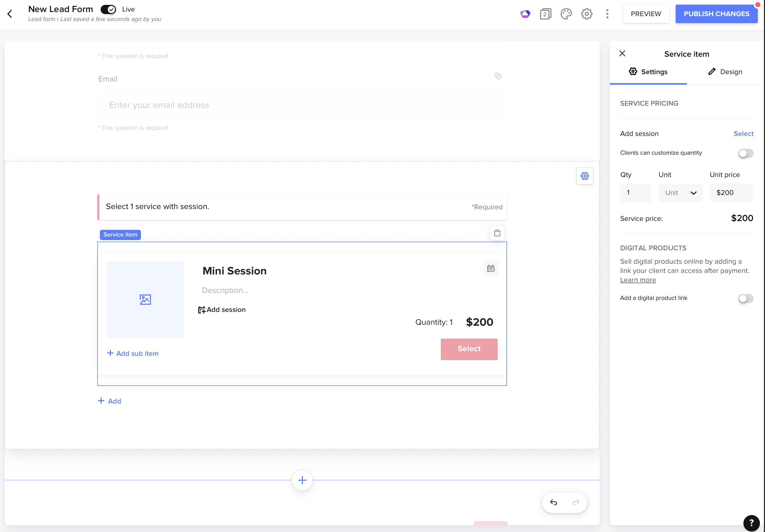The height and width of the screenshot is (532, 765).
Task: Click the undo arrow button
Action: [553, 502]
